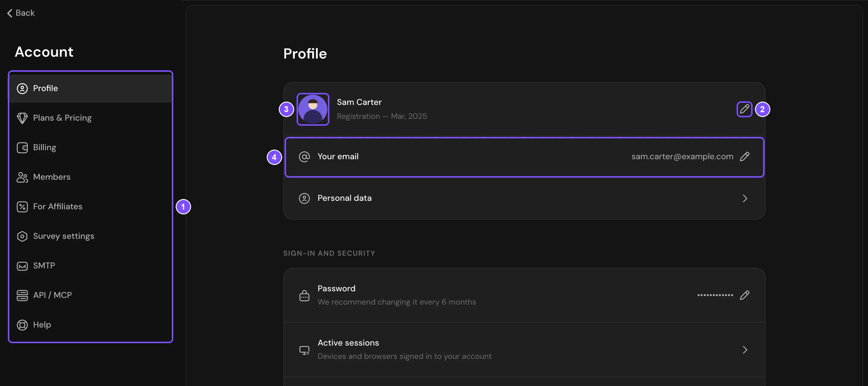Screen dimensions: 868x386
Task: Select Billing in the account menu
Action: [x=90, y=148]
